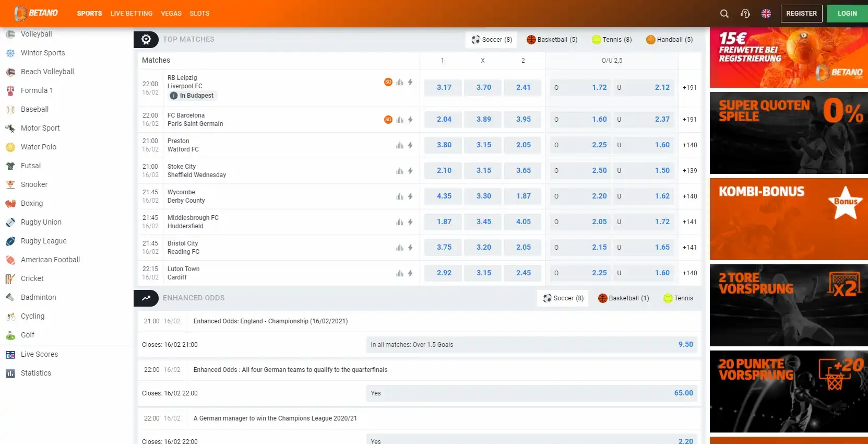Click lightning icon for Luton Town match

click(x=410, y=273)
